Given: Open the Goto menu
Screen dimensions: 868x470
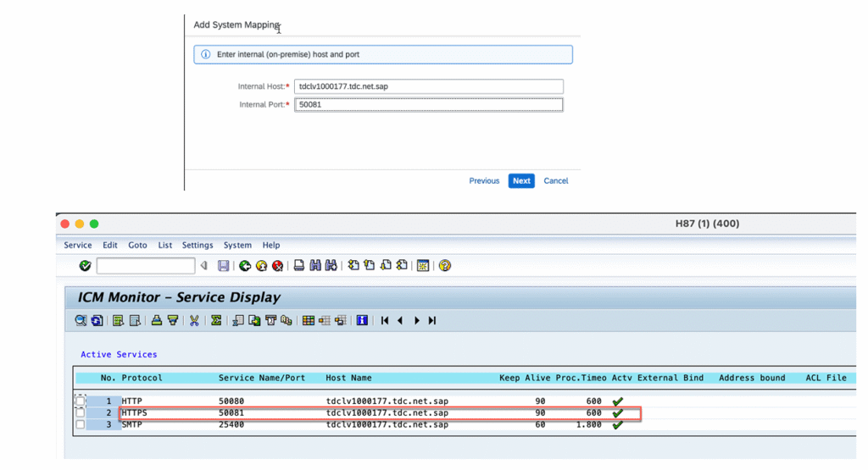Looking at the screenshot, I should click(137, 245).
